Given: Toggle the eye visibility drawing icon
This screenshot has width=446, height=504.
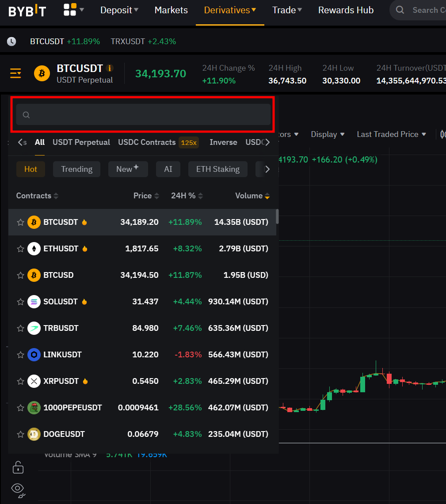Looking at the screenshot, I should click(x=18, y=490).
